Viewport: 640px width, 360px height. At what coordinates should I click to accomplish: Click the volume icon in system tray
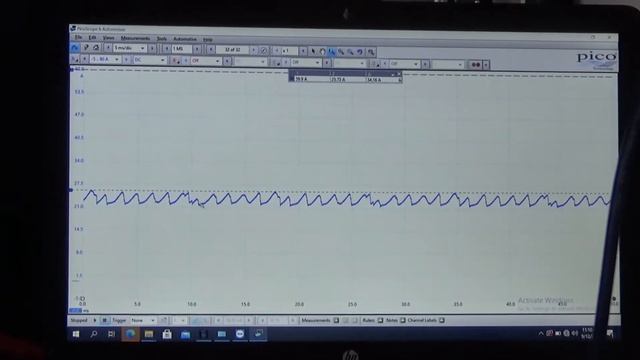(x=575, y=333)
